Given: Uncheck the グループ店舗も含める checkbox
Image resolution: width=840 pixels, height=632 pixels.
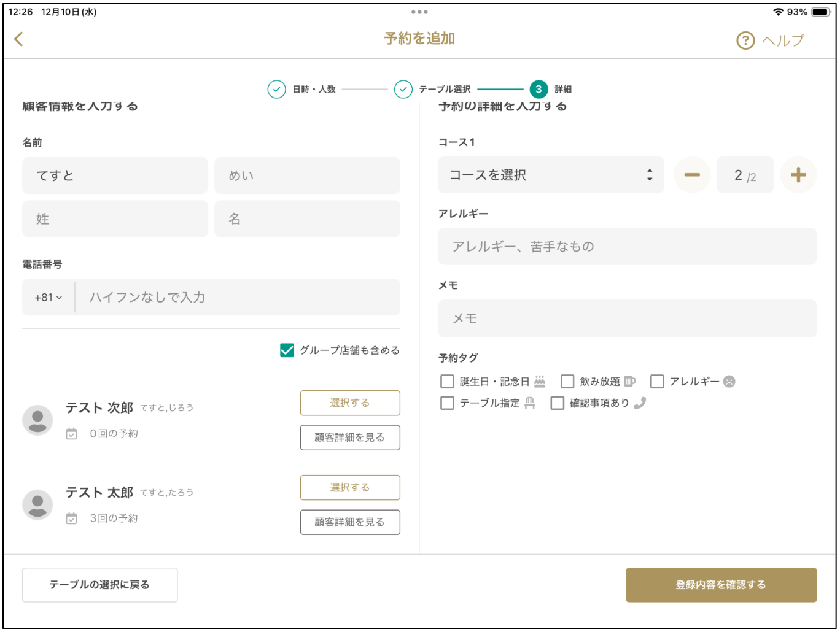Looking at the screenshot, I should (x=286, y=350).
